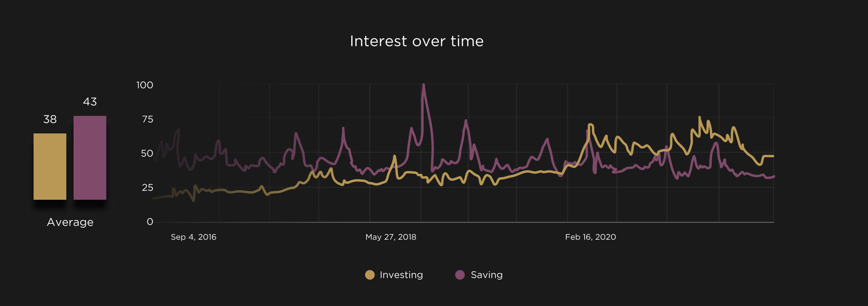This screenshot has height=306, width=868.
Task: Click the 50 y-axis label
Action: point(147,153)
